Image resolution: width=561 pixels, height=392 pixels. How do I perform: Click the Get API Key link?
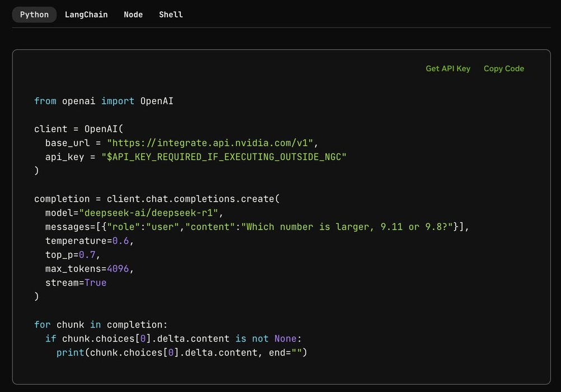click(448, 68)
